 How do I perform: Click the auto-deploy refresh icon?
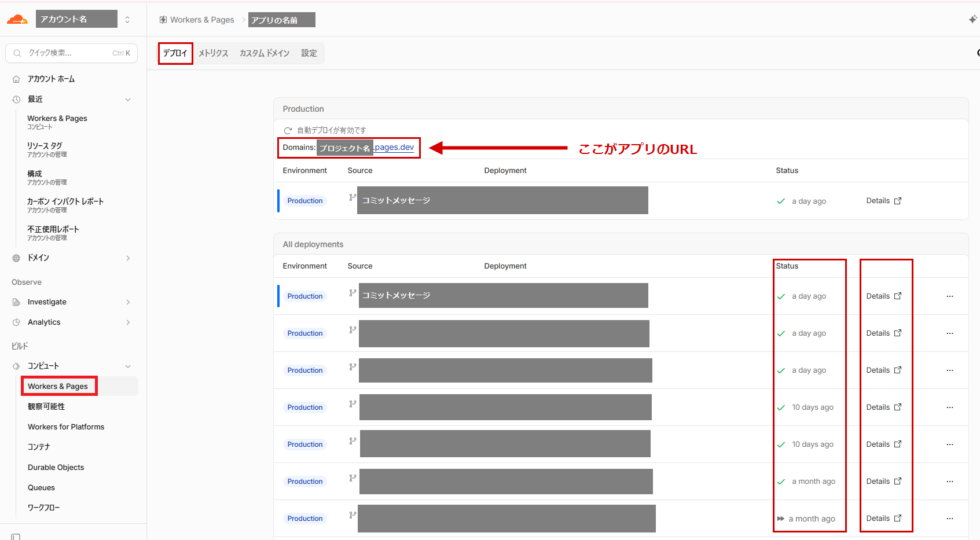(288, 130)
